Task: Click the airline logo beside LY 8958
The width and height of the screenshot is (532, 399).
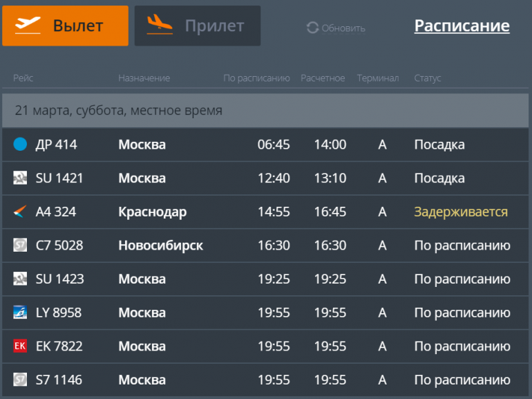Action: click(20, 312)
